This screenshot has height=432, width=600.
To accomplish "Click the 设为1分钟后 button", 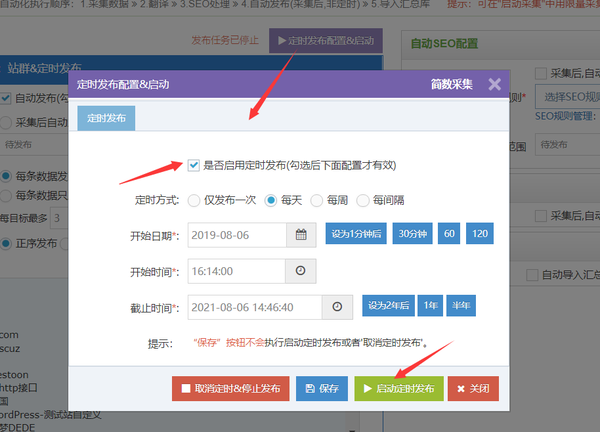I will coord(356,233).
